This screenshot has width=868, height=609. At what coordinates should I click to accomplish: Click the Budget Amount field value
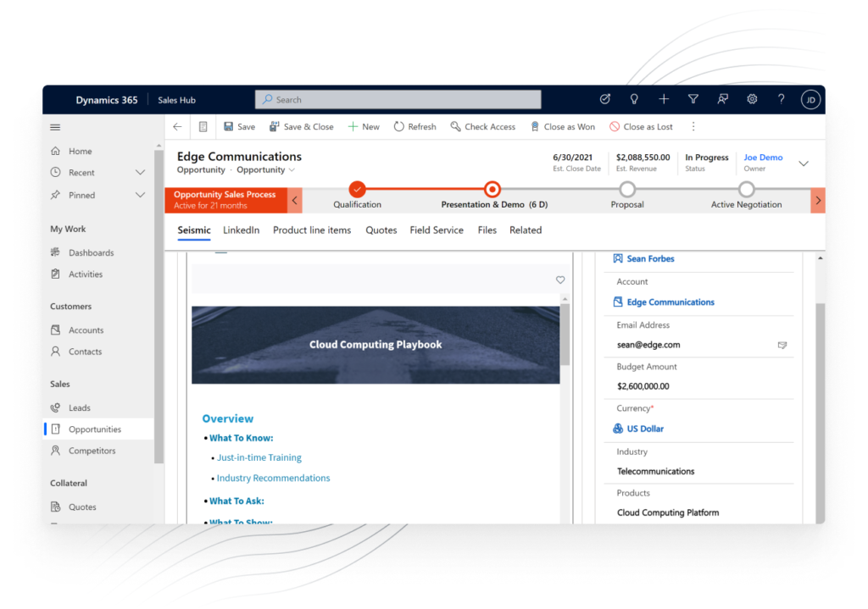(x=643, y=386)
